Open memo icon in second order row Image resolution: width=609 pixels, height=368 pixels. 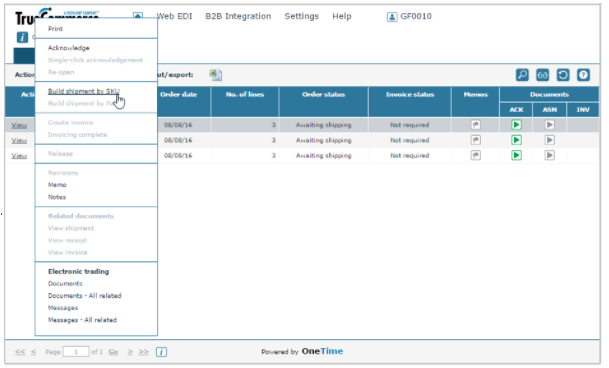pos(475,140)
